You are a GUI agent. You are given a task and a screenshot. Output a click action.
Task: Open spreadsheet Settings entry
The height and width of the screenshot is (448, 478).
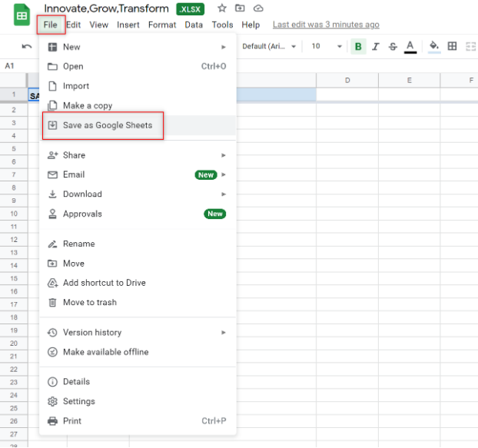click(x=138, y=401)
